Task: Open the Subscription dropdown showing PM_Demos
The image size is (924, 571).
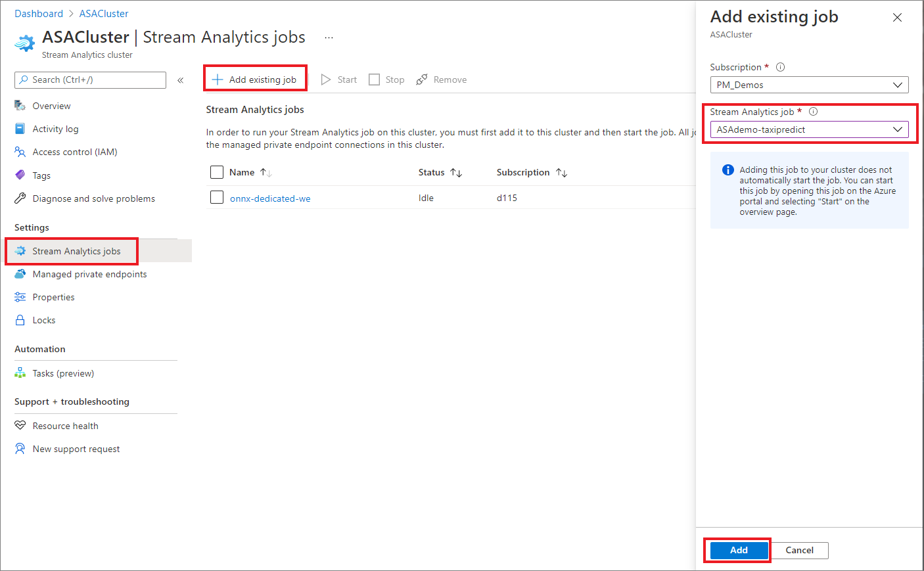Action: (809, 85)
